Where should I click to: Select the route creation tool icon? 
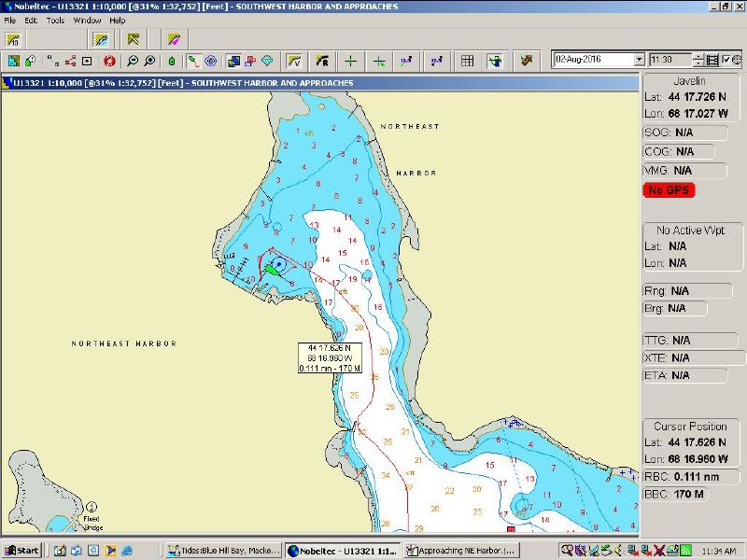point(70,61)
